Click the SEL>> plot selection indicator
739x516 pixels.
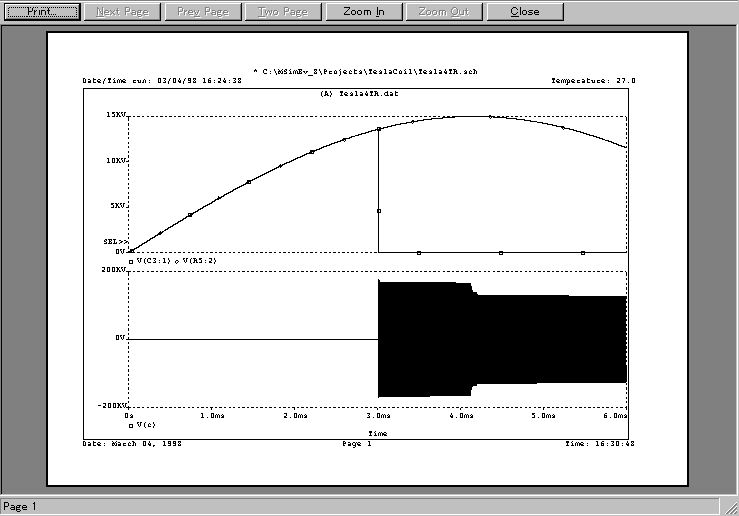point(115,242)
